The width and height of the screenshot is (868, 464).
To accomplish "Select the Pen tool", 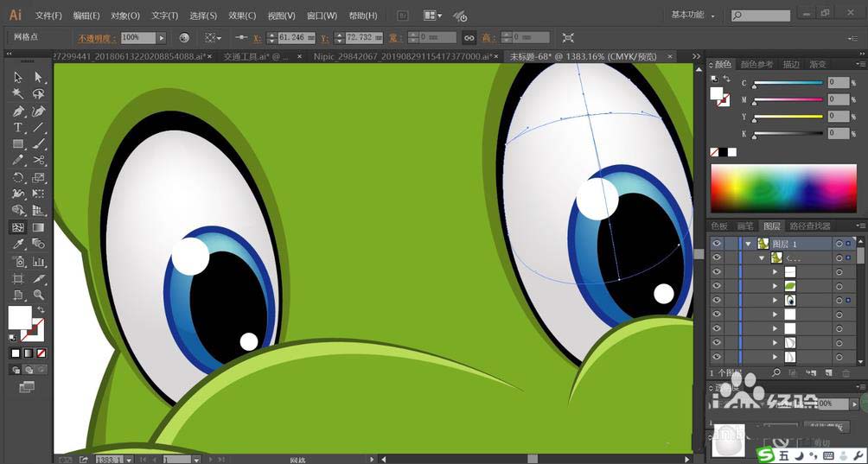I will [17, 111].
